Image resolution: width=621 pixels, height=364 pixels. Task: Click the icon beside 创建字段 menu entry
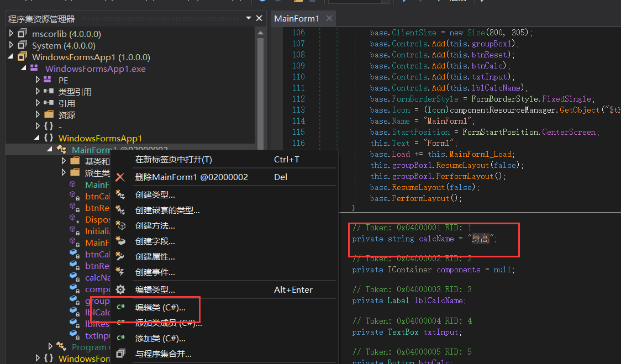(121, 241)
